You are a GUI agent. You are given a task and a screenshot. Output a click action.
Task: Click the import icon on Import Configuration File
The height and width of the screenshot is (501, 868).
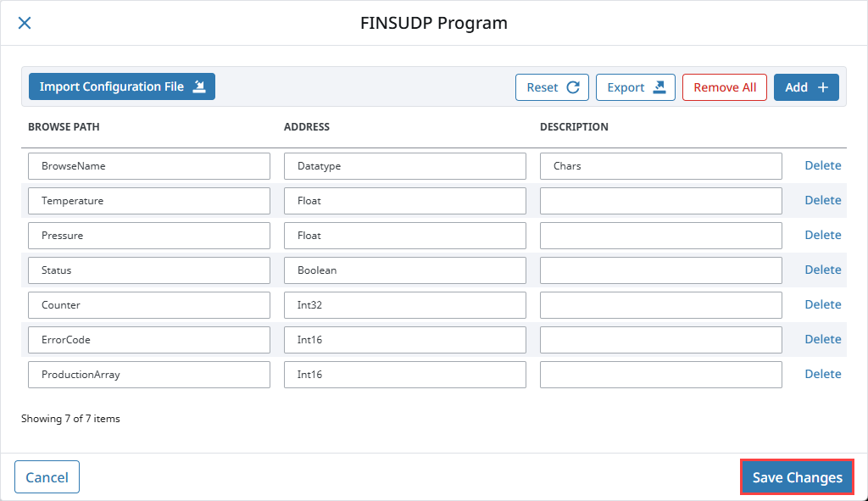click(199, 86)
